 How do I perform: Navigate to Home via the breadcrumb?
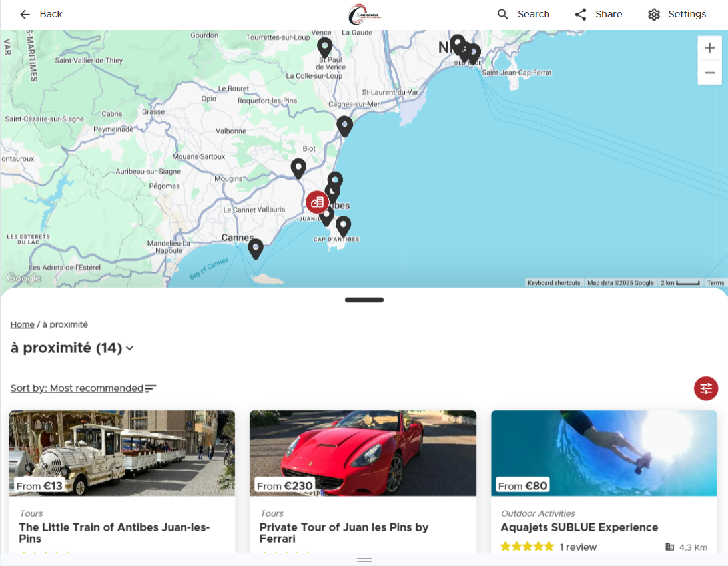22,324
